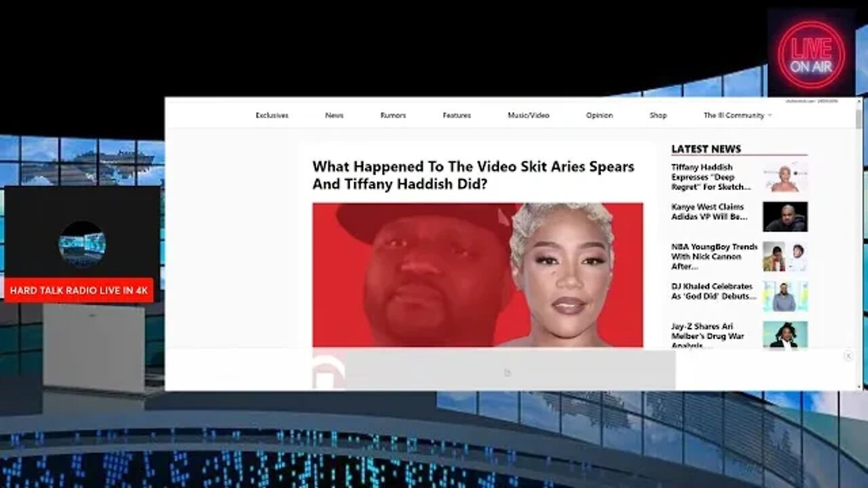Open the article's main red image

click(x=477, y=274)
